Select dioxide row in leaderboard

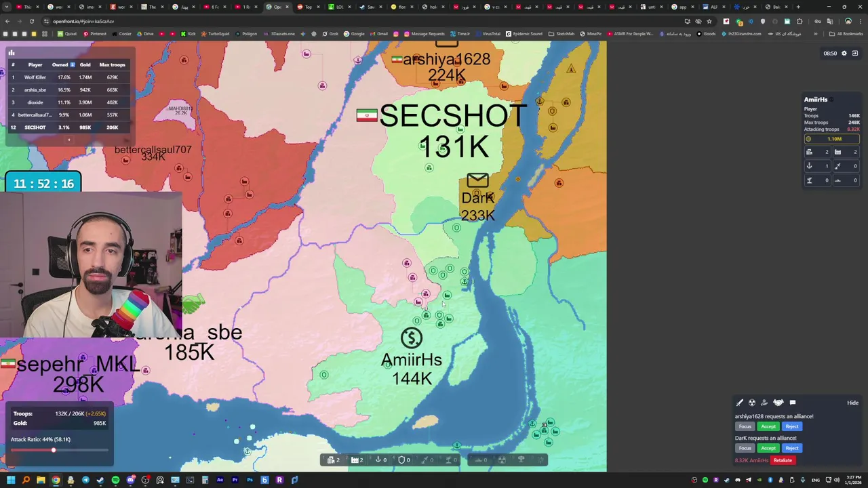click(68, 102)
